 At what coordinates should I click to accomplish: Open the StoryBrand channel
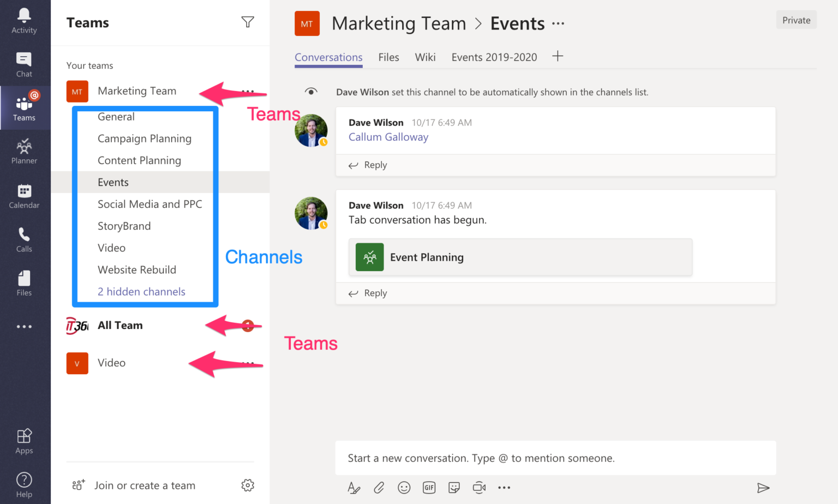pos(124,226)
